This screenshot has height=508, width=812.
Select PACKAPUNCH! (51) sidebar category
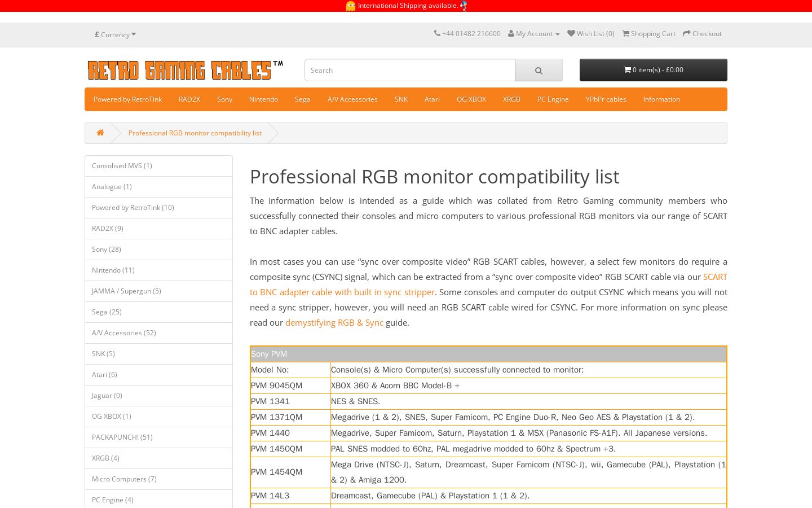tap(158, 437)
